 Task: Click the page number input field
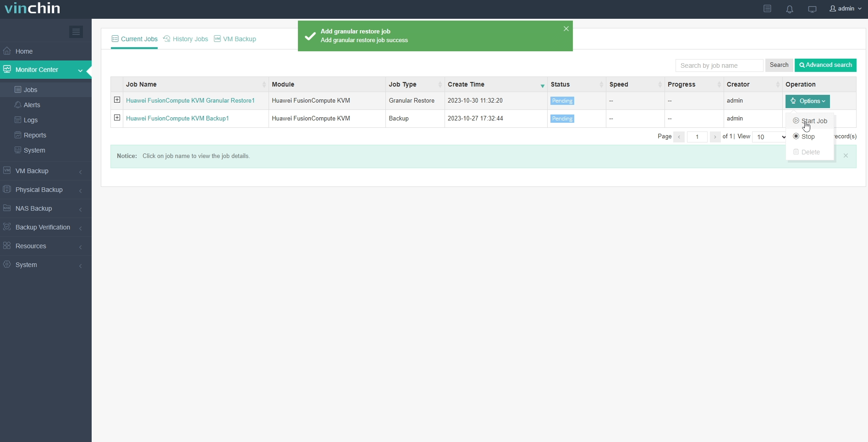(x=697, y=137)
